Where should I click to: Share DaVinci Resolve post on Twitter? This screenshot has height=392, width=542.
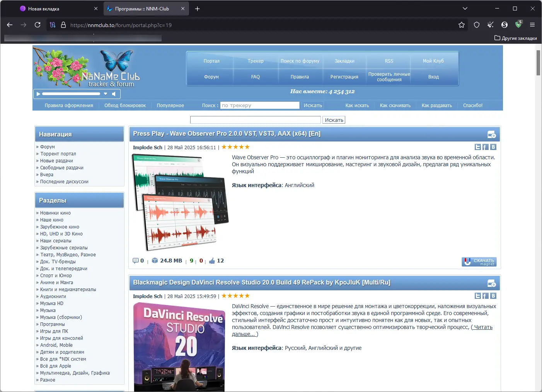(x=478, y=296)
